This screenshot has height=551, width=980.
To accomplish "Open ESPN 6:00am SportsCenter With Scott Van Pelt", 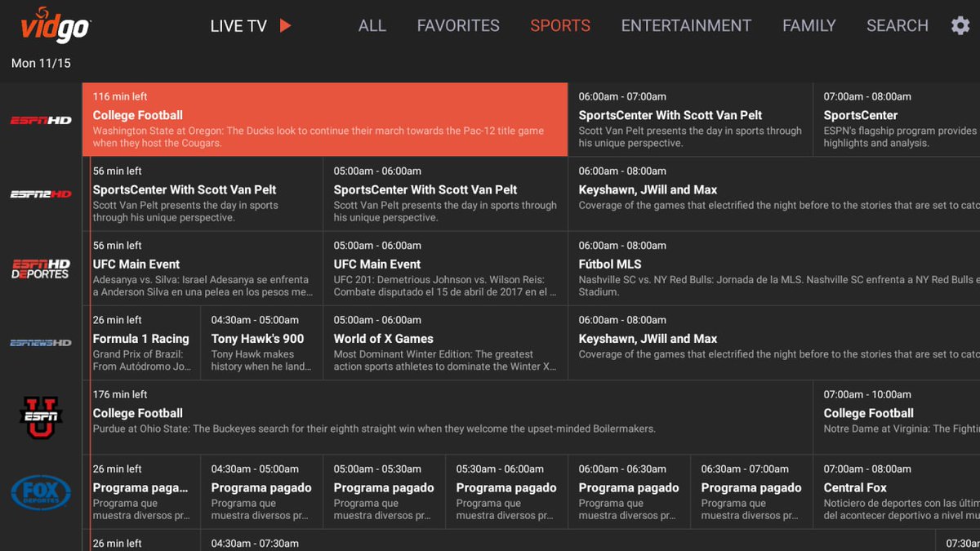I will point(690,119).
